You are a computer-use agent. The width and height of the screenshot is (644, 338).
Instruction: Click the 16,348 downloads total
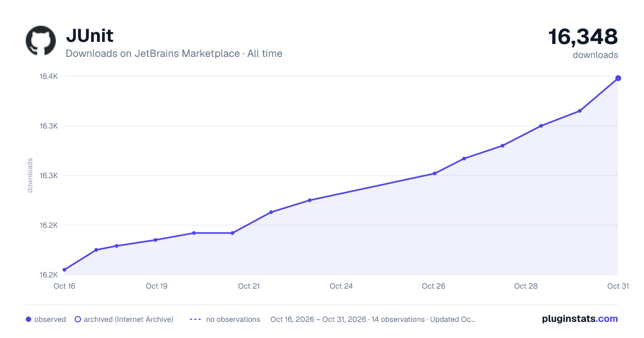tap(583, 37)
